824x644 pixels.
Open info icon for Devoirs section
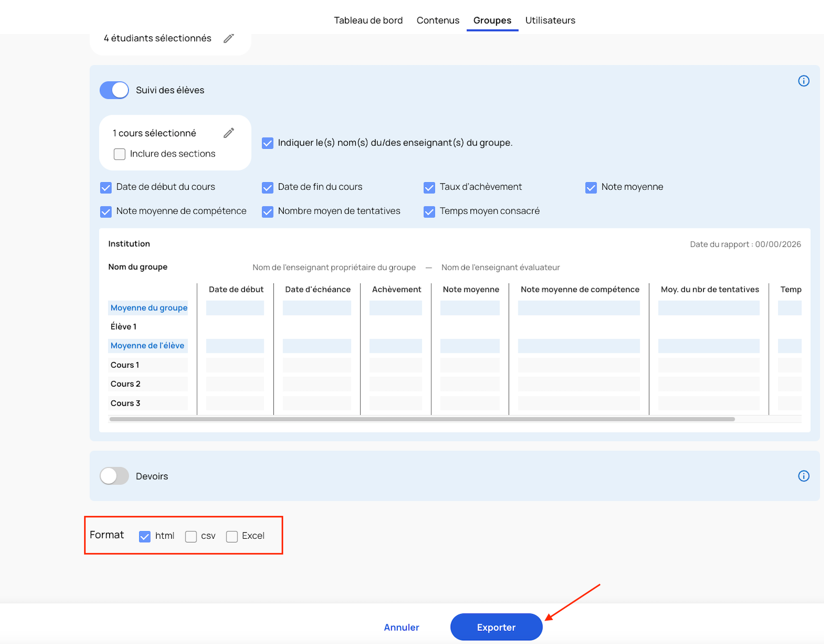pyautogui.click(x=803, y=476)
